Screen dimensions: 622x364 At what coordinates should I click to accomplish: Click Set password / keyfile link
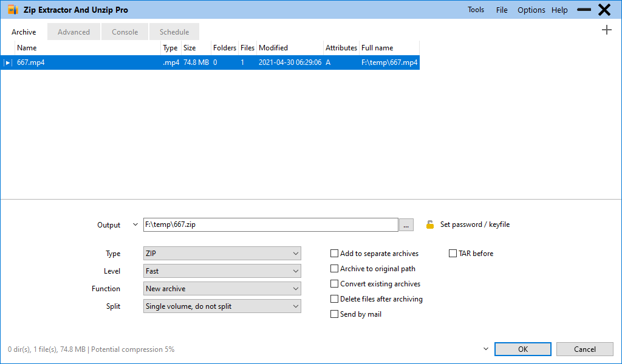(475, 224)
